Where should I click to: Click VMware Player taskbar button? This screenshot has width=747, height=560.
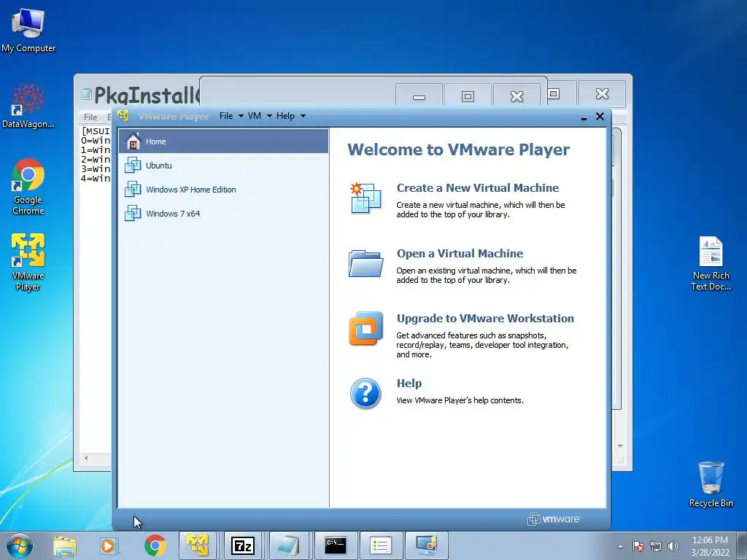198,545
